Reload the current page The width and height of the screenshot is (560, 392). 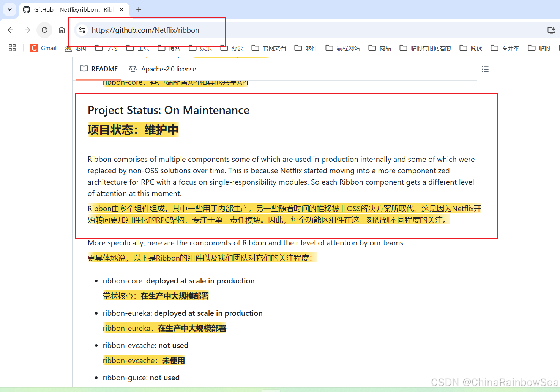[44, 30]
